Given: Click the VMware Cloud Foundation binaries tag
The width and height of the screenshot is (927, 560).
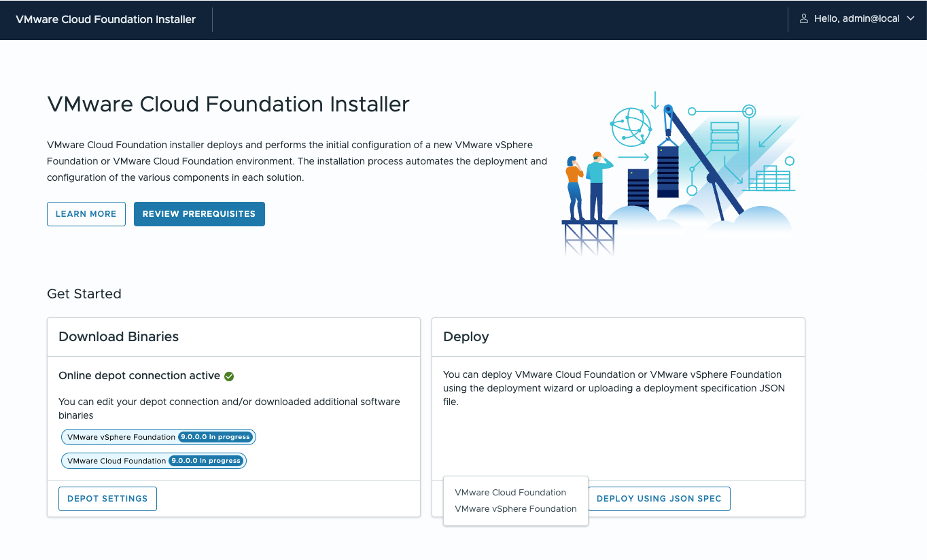Looking at the screenshot, I should point(116,461).
